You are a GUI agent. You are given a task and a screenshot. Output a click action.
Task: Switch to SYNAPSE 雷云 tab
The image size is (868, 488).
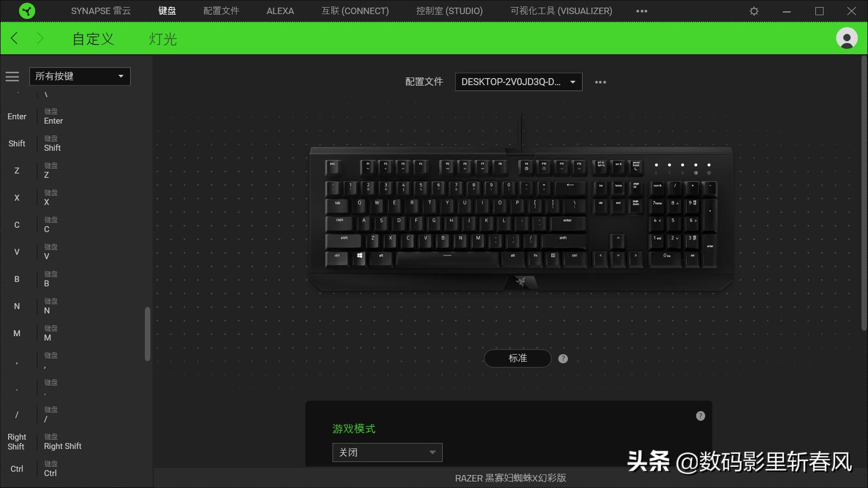(101, 11)
